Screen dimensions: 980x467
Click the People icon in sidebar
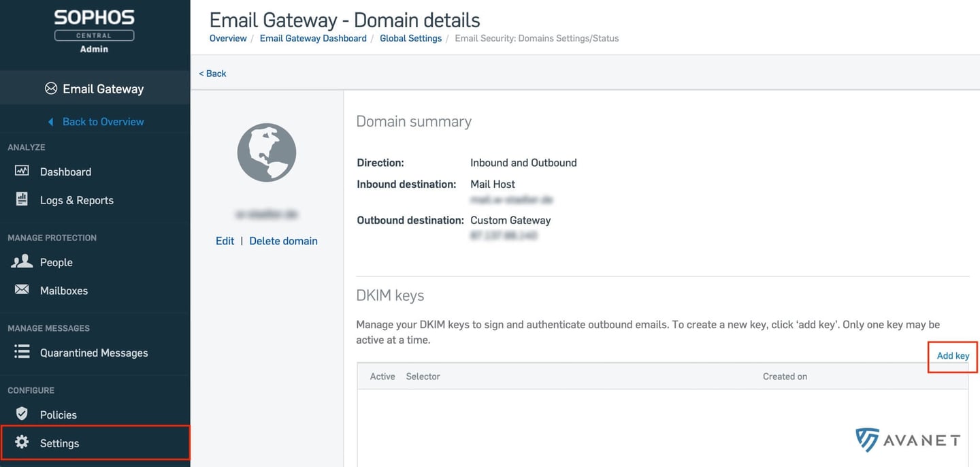coord(22,261)
